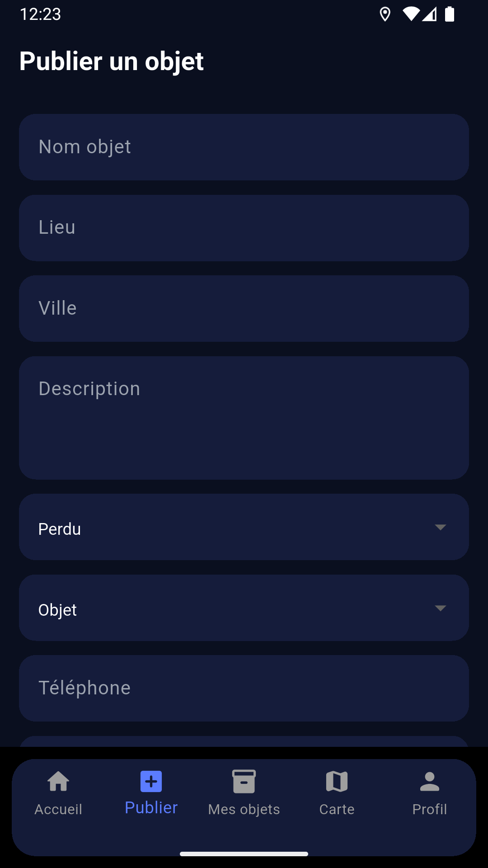Switch to the Mes objets tab label
This screenshot has width=488, height=868.
[244, 809]
